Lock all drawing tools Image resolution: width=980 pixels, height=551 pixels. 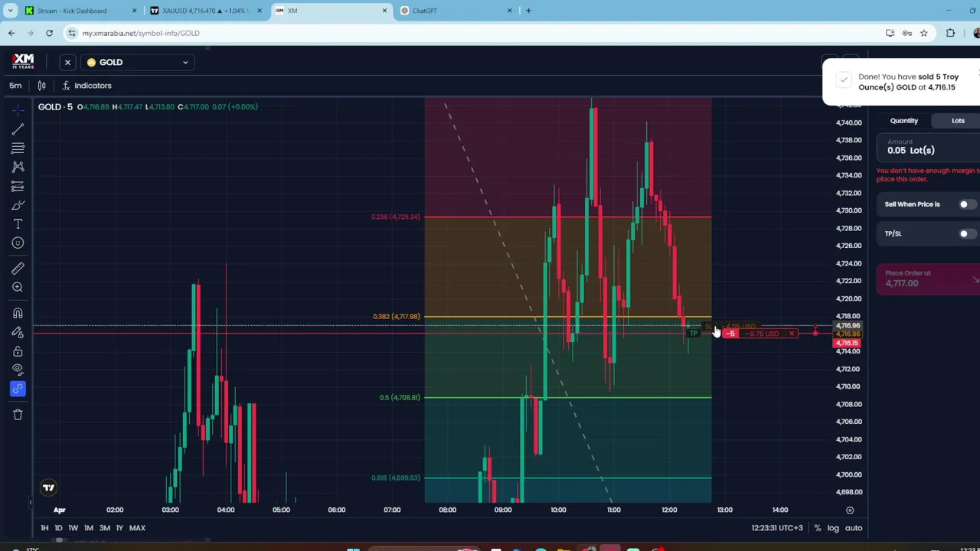[x=18, y=351]
